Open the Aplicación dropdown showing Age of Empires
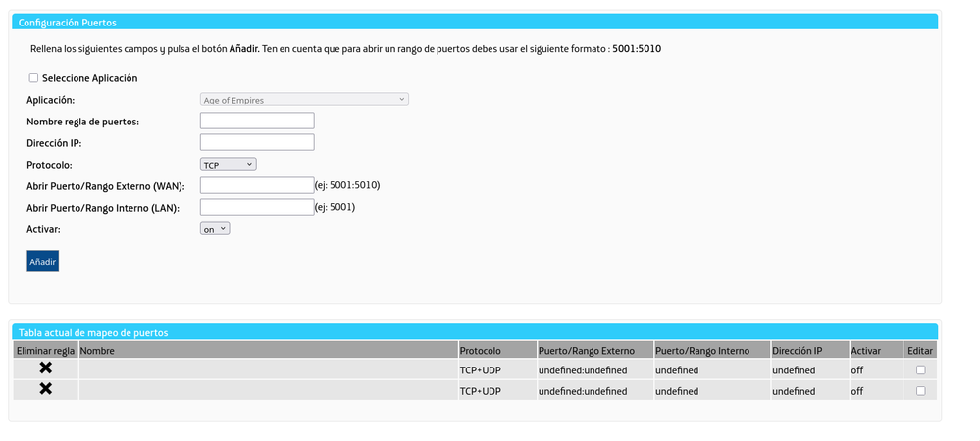This screenshot has width=980, height=441. point(303,99)
